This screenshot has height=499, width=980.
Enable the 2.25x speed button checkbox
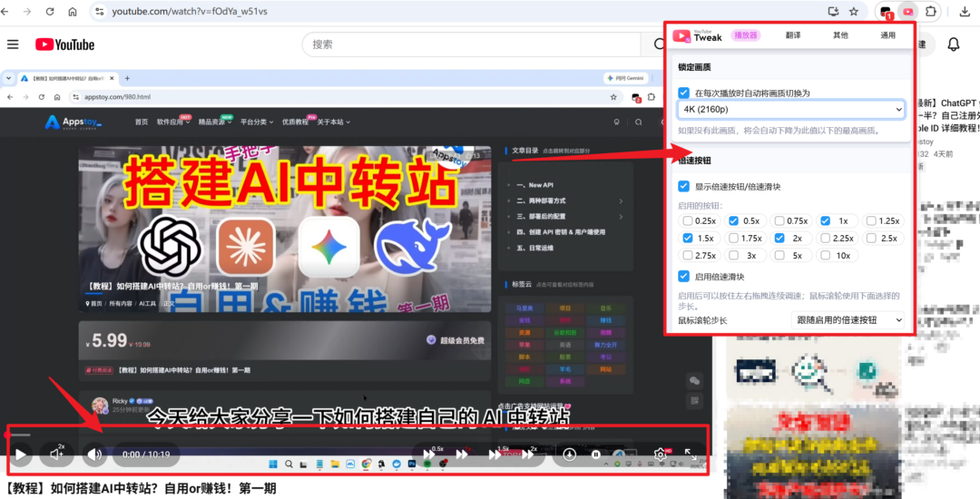[x=826, y=238]
